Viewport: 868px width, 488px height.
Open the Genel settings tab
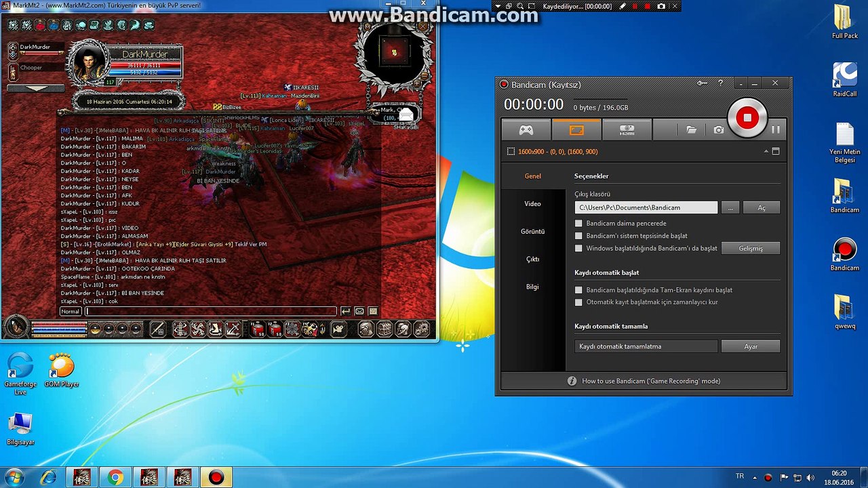[533, 176]
